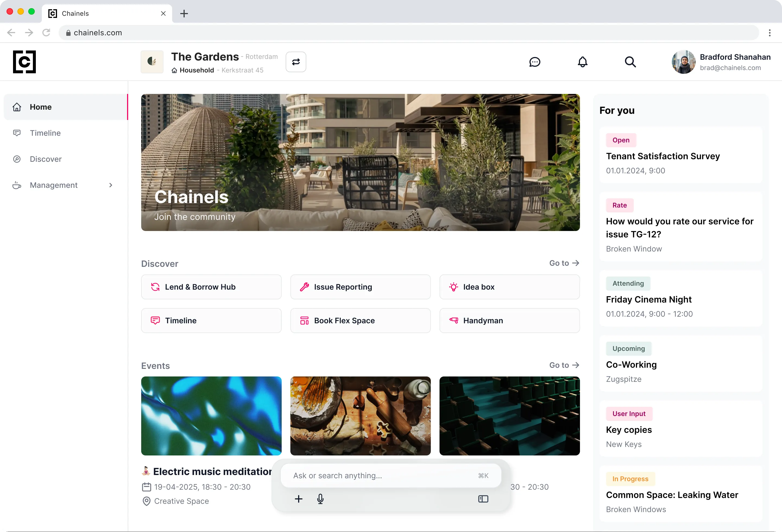Click the Chainels logo in the header

(x=24, y=62)
